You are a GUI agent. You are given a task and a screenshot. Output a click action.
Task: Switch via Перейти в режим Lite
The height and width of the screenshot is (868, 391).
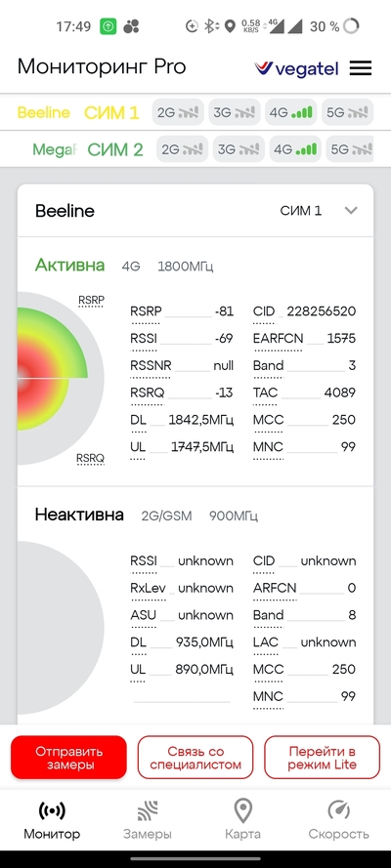point(323,758)
